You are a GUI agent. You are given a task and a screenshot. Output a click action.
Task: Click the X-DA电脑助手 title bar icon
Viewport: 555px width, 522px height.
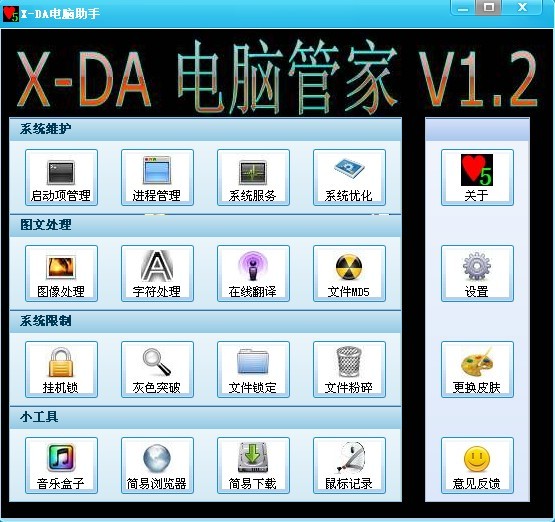tap(11, 14)
